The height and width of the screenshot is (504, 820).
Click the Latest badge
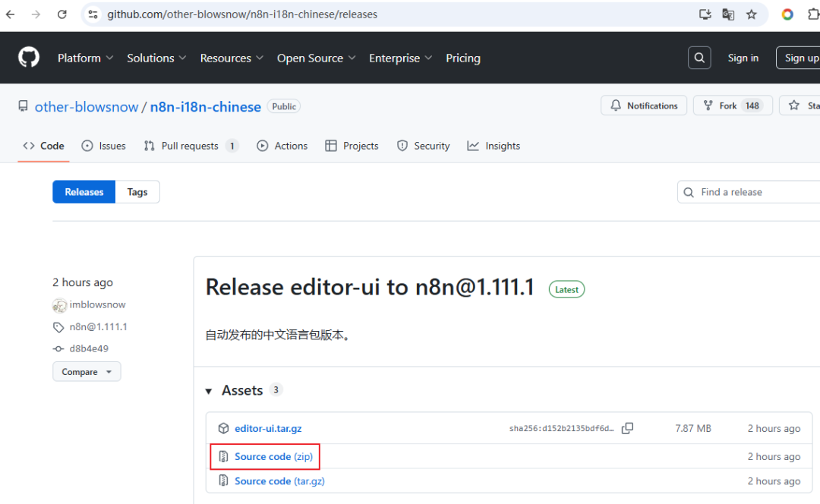point(566,289)
